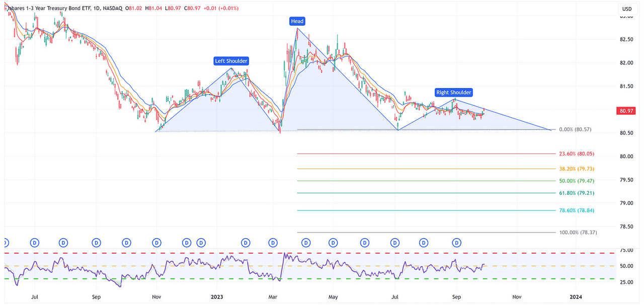Select the 100.00% (78.37) Fibonacci label
Screen dimensions: 644x305
pyautogui.click(x=578, y=232)
